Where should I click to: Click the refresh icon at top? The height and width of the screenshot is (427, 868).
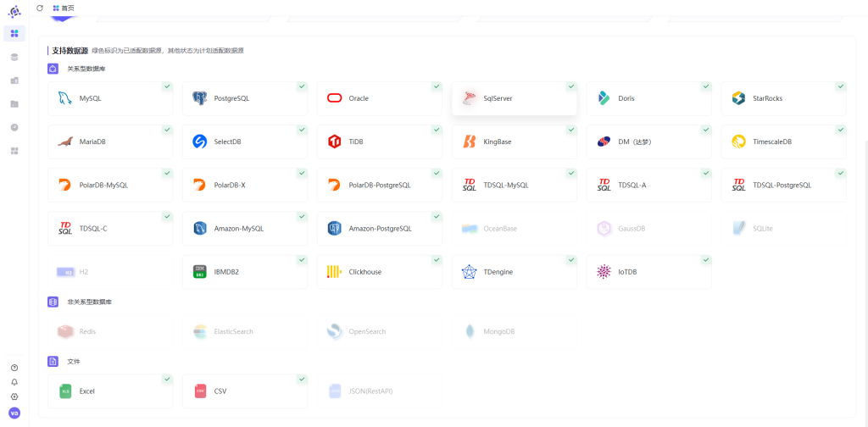tap(39, 8)
